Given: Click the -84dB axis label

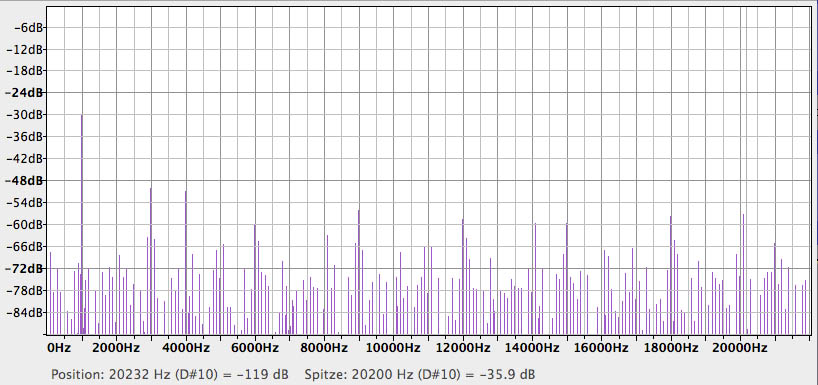Looking at the screenshot, I should [x=24, y=312].
